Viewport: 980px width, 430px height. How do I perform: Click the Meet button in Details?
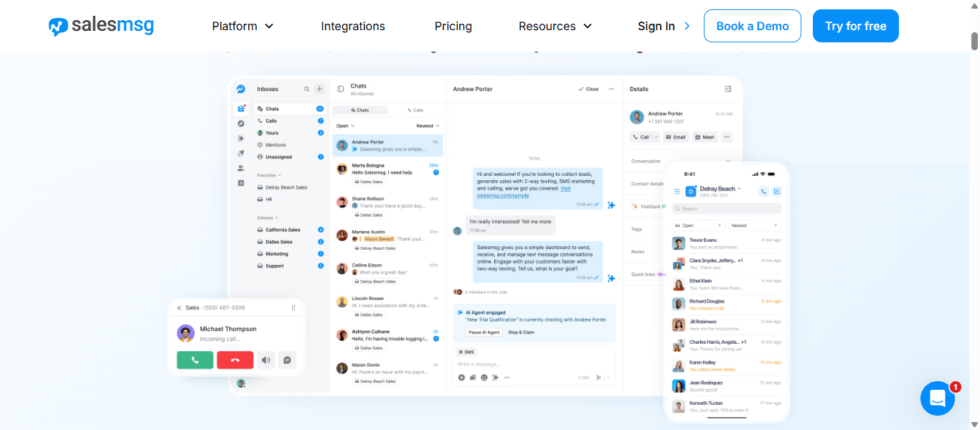point(705,137)
